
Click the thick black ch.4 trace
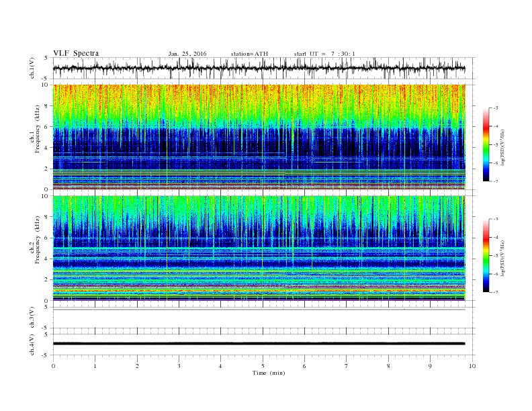tap(259, 344)
